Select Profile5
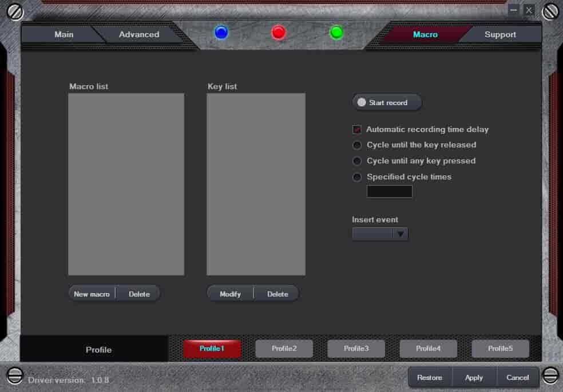 (x=500, y=349)
